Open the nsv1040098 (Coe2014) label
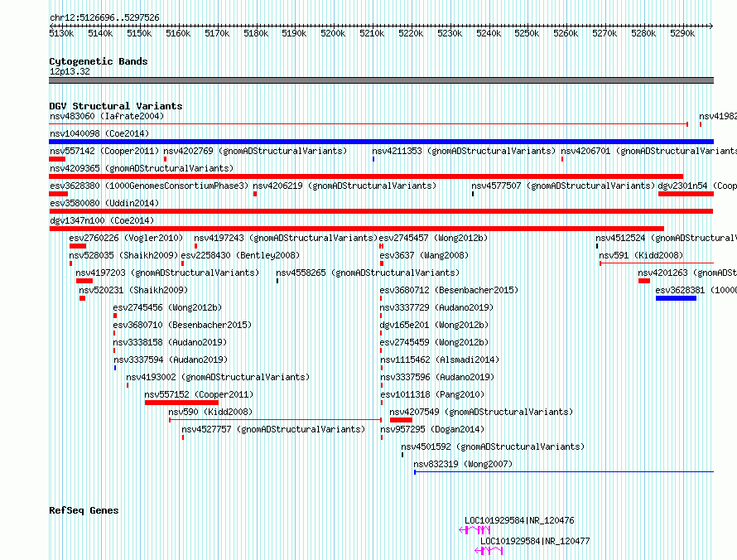Screen dimensions: 737x560 click(99, 133)
